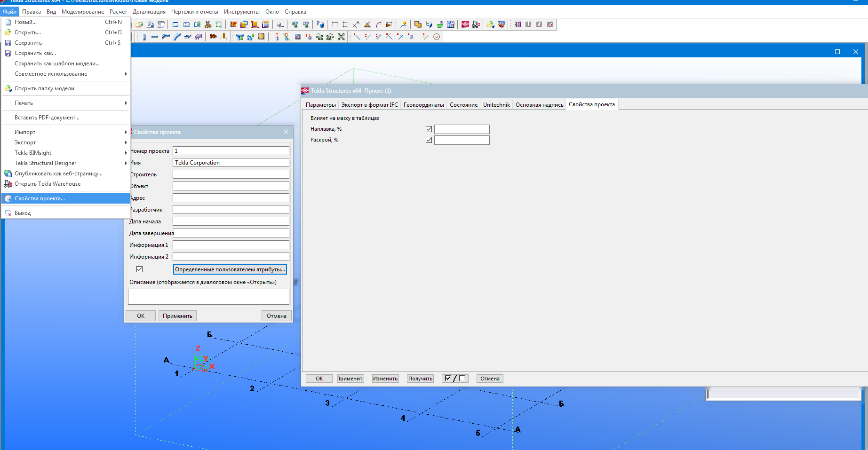Expand the Совместное использование submenu
The width and height of the screenshot is (868, 450).
66,74
